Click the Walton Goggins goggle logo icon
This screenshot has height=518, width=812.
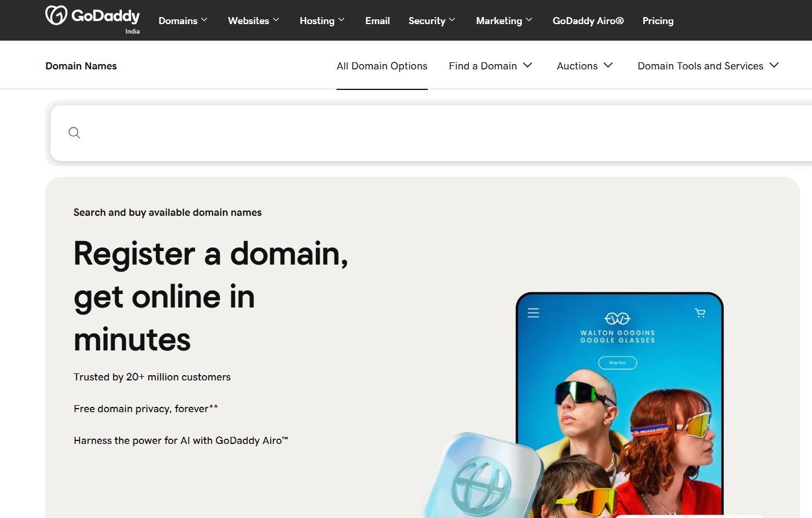tap(617, 319)
